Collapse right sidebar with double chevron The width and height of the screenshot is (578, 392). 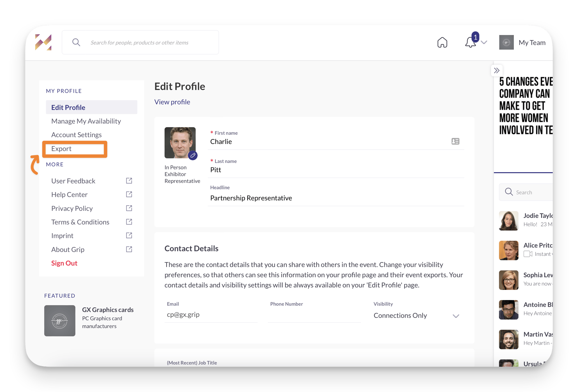pos(497,70)
